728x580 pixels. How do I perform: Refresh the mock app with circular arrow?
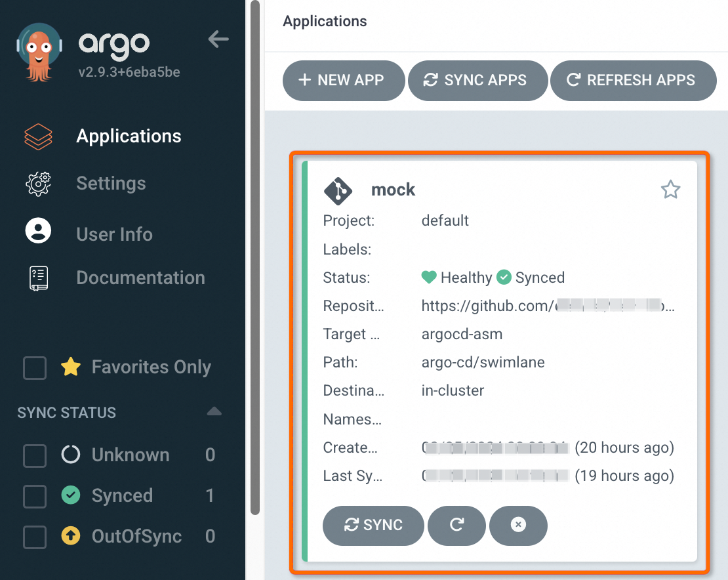456,525
